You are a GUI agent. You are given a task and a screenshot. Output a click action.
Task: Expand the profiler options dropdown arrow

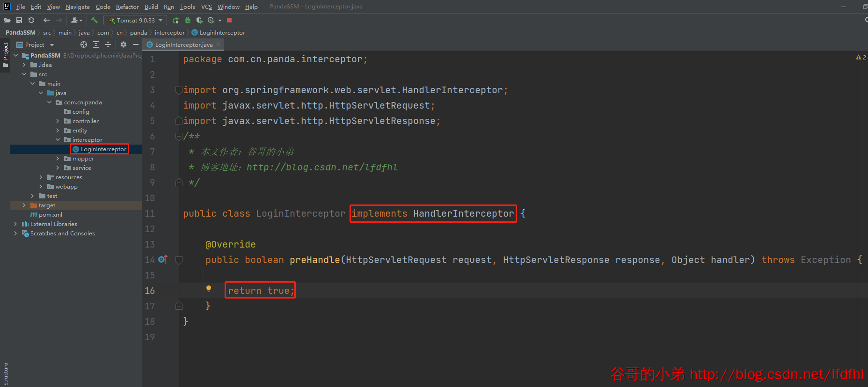click(220, 20)
